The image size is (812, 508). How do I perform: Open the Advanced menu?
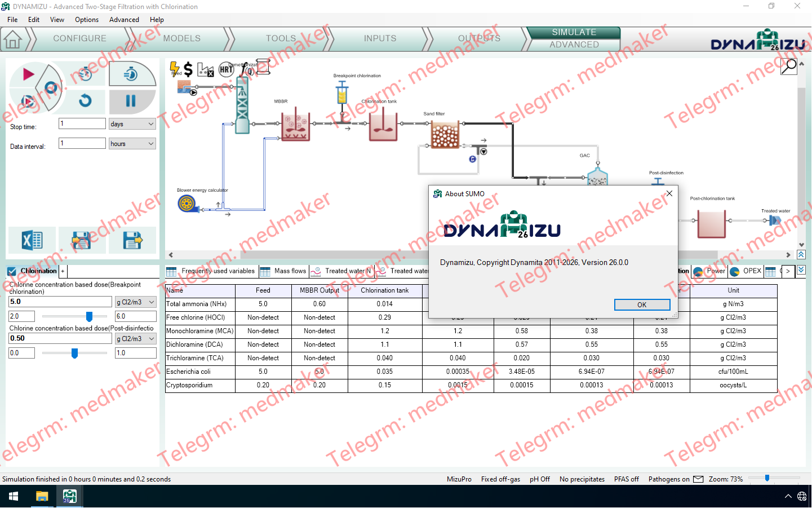pos(124,20)
